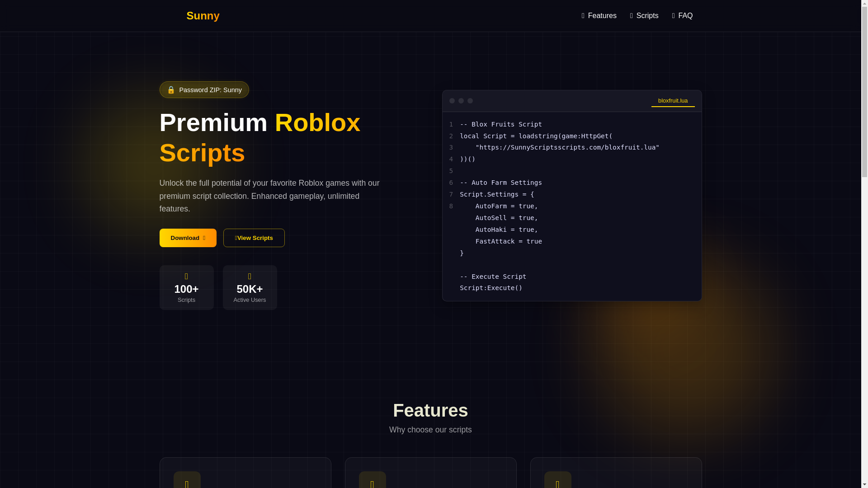The image size is (868, 488).
Task: Click the third feature card icon
Action: coord(557,481)
